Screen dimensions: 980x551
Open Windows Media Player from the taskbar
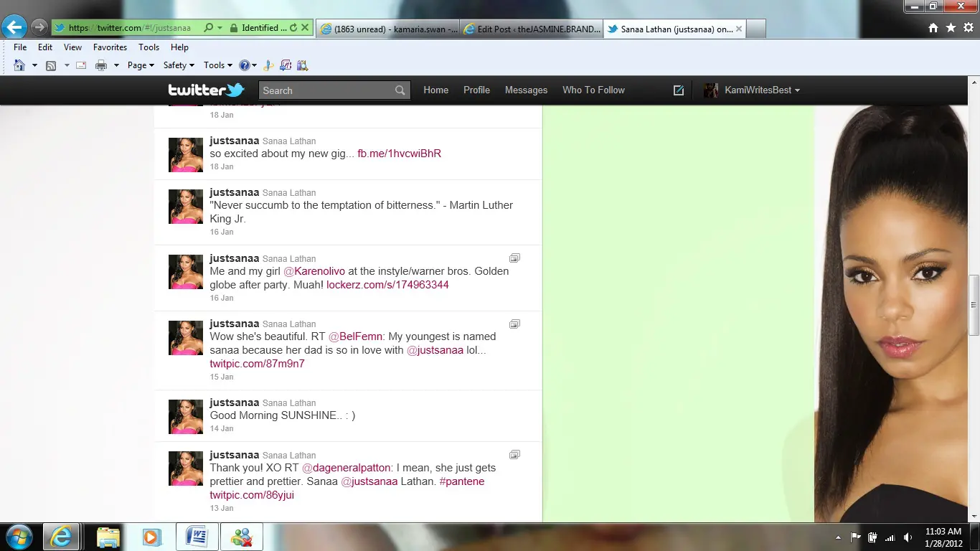150,537
